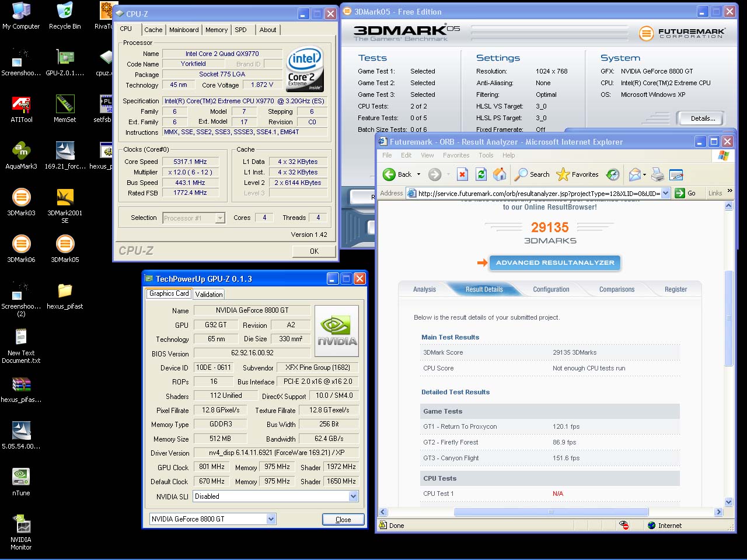The height and width of the screenshot is (560, 747).
Task: Click the IE horizontal scrollbar thumb
Action: click(x=551, y=512)
